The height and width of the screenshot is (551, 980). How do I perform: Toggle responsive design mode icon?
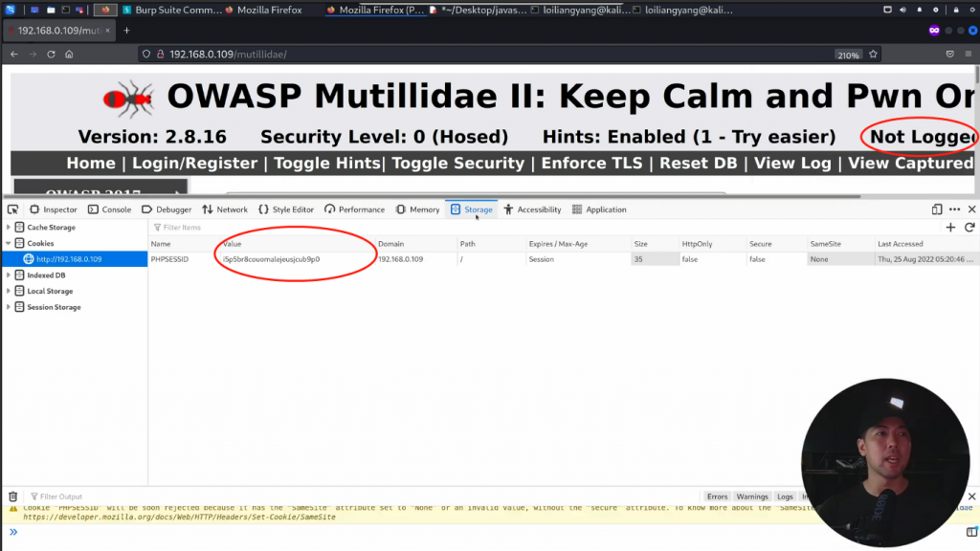click(x=936, y=209)
